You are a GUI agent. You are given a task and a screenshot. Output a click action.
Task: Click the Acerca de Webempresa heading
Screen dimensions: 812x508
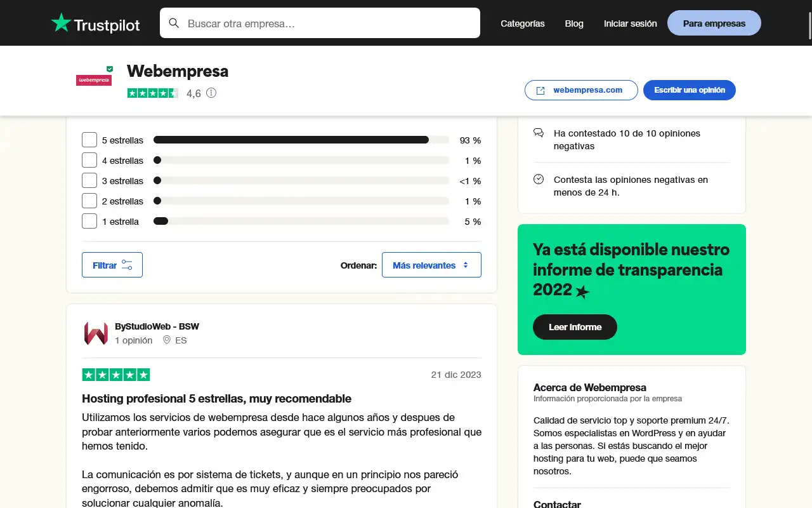[590, 387]
